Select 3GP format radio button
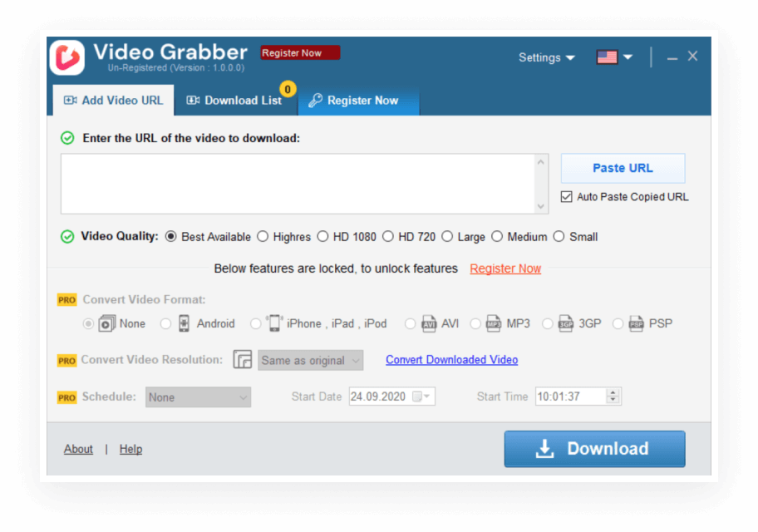Image resolution: width=758 pixels, height=532 pixels. click(x=547, y=323)
